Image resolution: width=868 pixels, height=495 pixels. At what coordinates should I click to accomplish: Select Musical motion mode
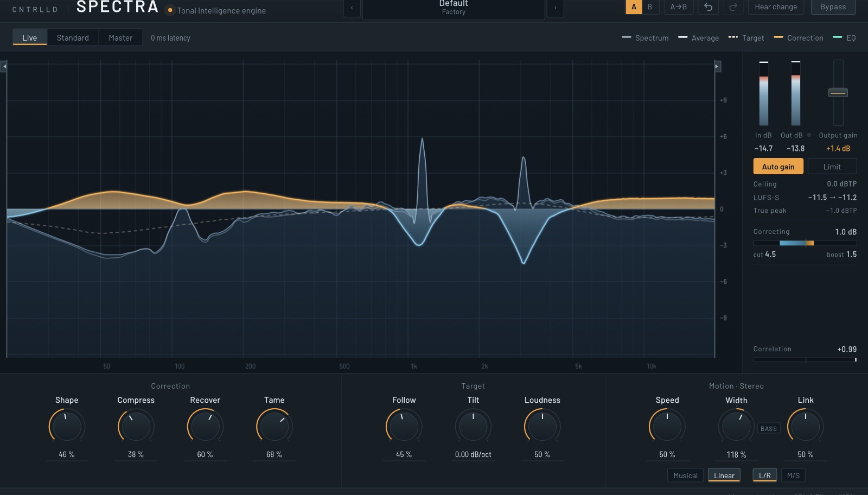[686, 475]
